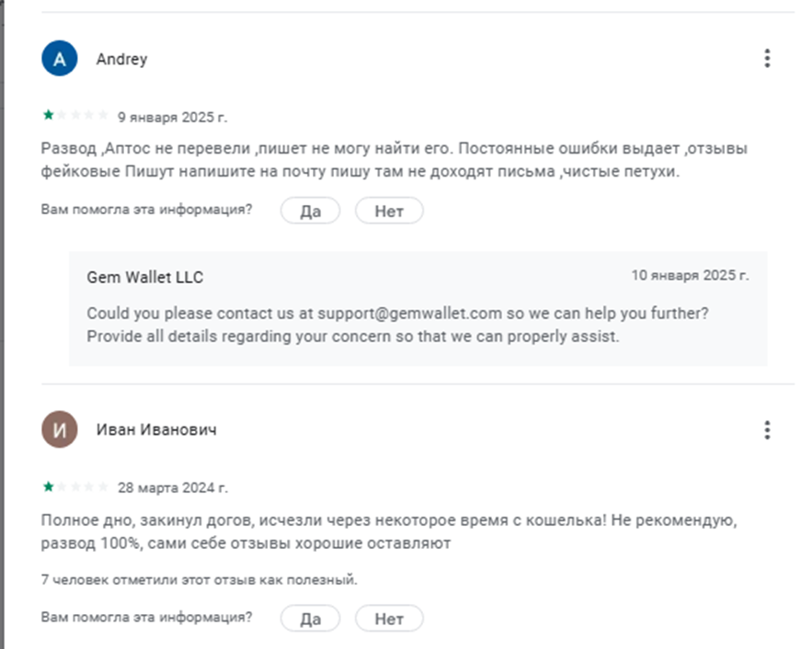Open the options menu on Иван Иванович's review

tap(767, 429)
